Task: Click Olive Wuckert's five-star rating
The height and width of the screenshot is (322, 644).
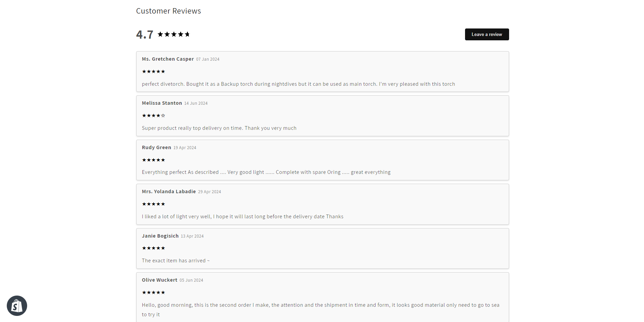Action: click(154, 293)
